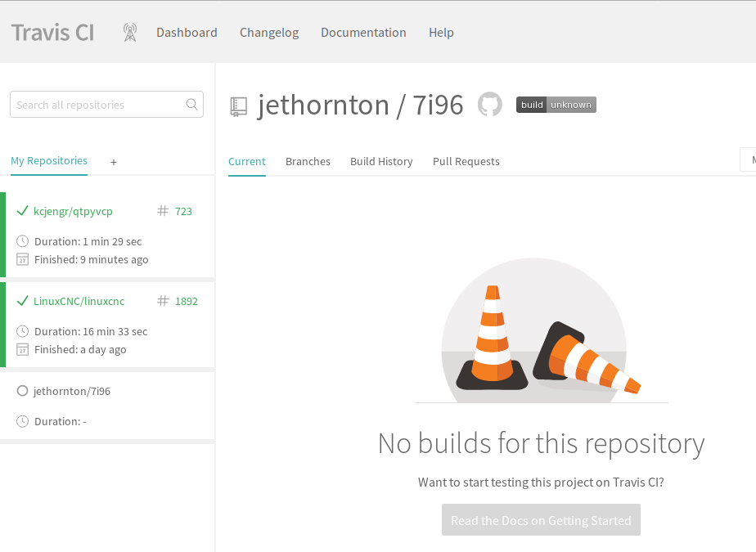
Task: Click the clock icon beside Duration: -
Action: tap(23, 421)
